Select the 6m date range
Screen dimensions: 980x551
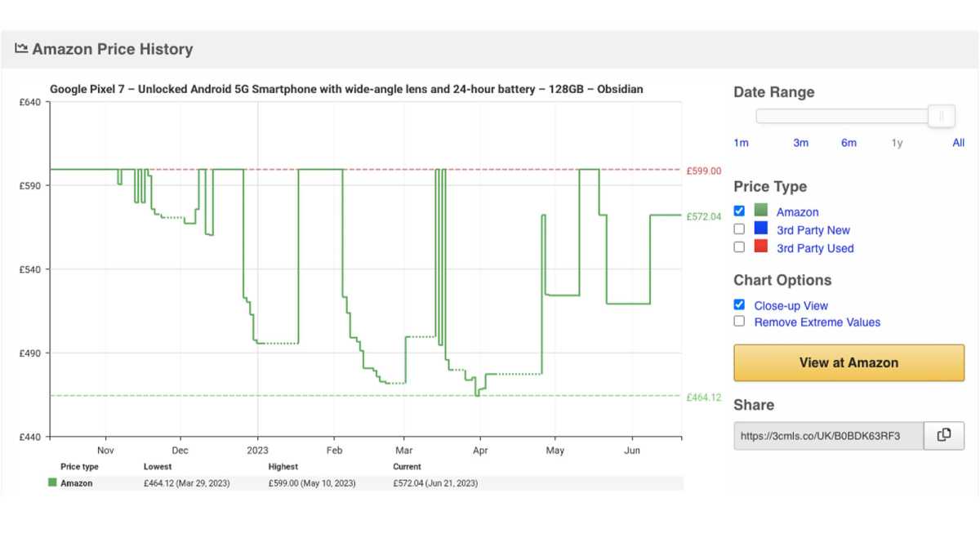[849, 143]
